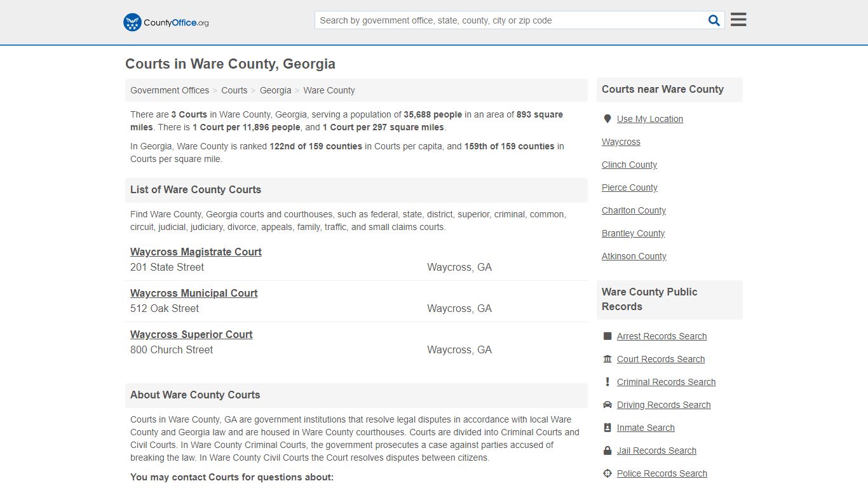Go to Government Offices breadcrumb

tap(170, 90)
